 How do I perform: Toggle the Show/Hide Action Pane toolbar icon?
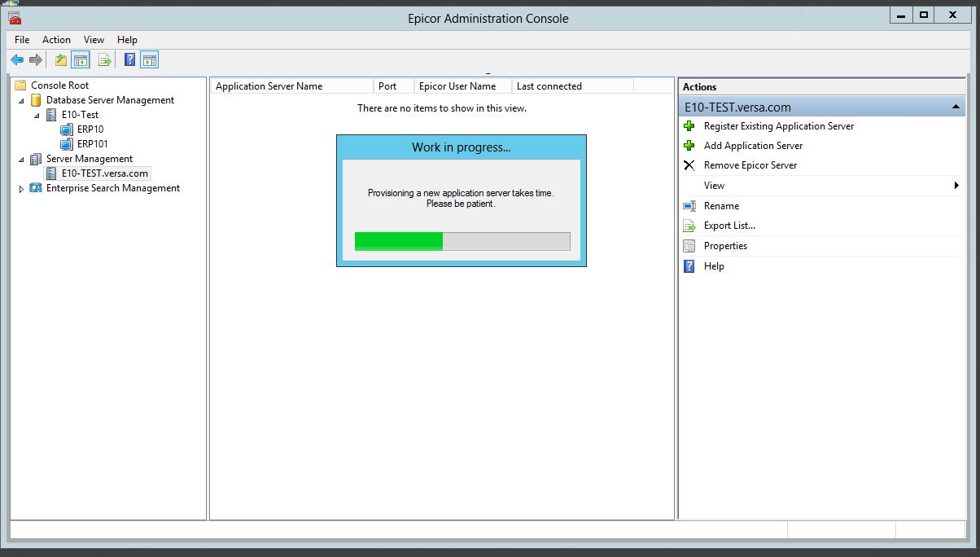point(149,59)
